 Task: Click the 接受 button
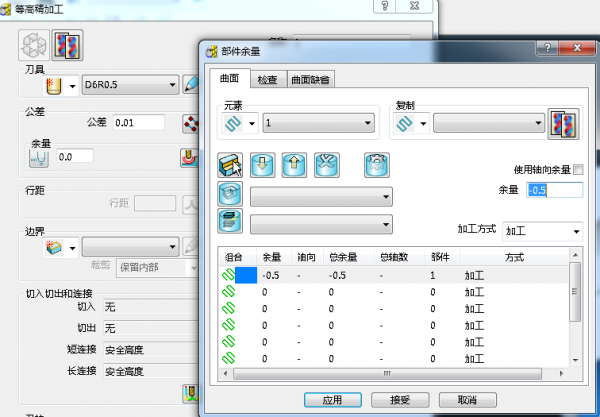(400, 400)
